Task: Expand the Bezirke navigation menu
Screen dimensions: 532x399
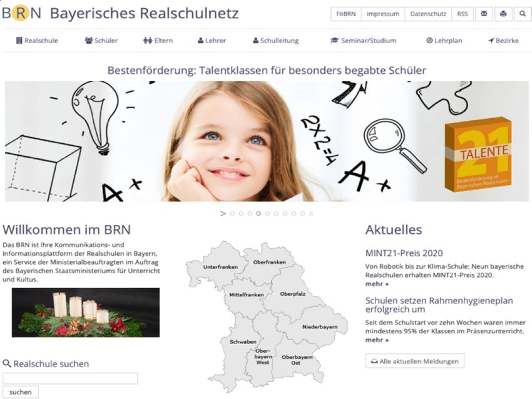Action: pos(503,41)
